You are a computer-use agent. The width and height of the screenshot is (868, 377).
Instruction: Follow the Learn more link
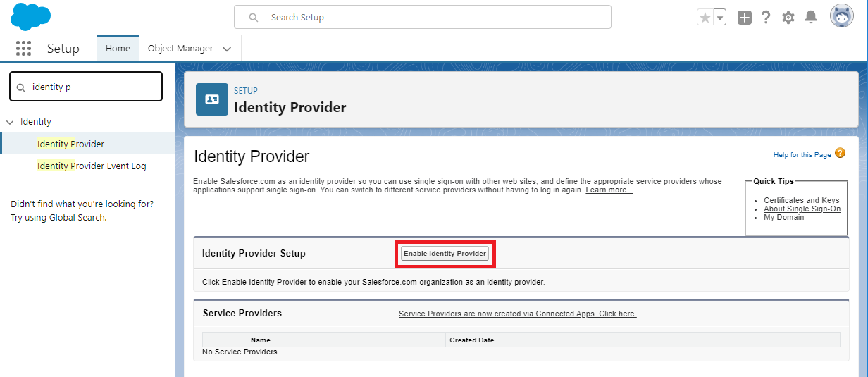point(609,190)
